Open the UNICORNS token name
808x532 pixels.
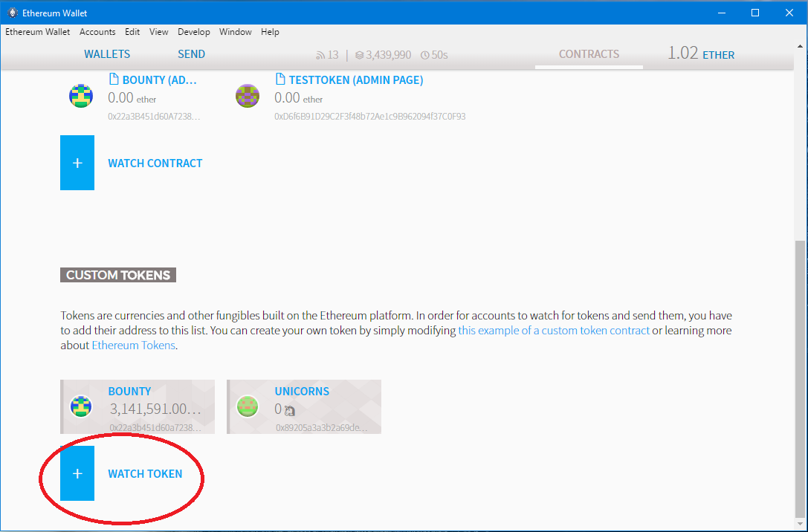point(302,391)
